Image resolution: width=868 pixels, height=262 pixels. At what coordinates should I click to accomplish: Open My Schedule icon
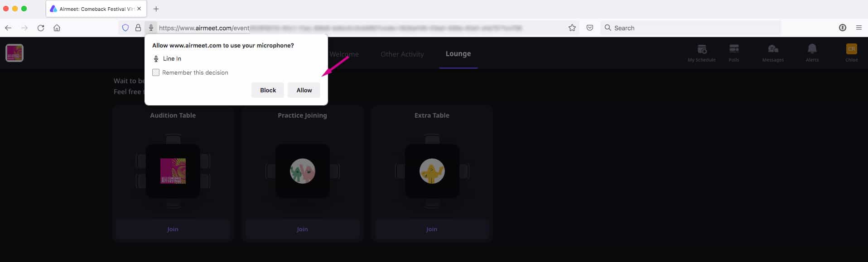pyautogui.click(x=702, y=49)
